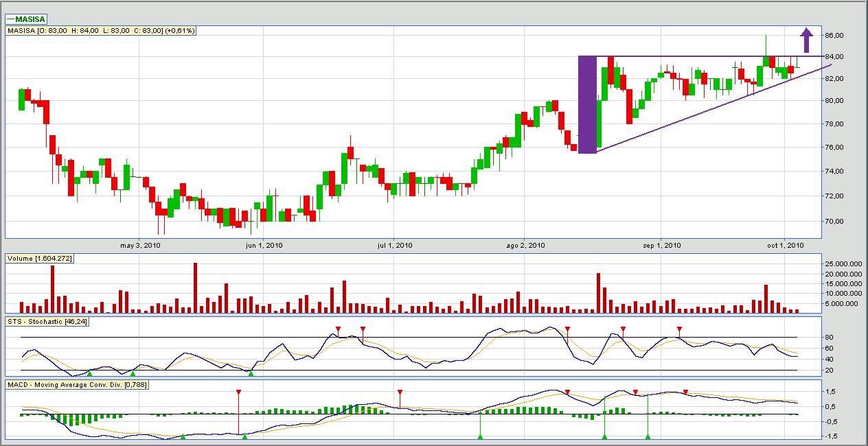The height and width of the screenshot is (446, 868).
Task: Click the MACD Moving Average panel title
Action: pyautogui.click(x=76, y=385)
